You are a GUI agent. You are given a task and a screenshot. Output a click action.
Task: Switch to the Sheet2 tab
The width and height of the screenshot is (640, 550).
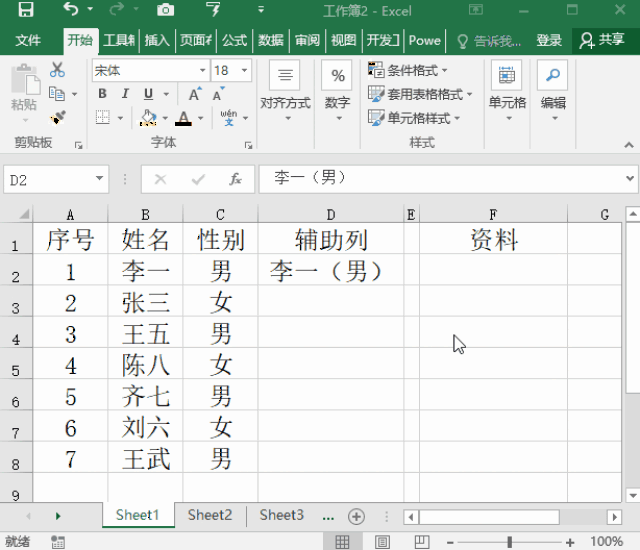pyautogui.click(x=210, y=515)
